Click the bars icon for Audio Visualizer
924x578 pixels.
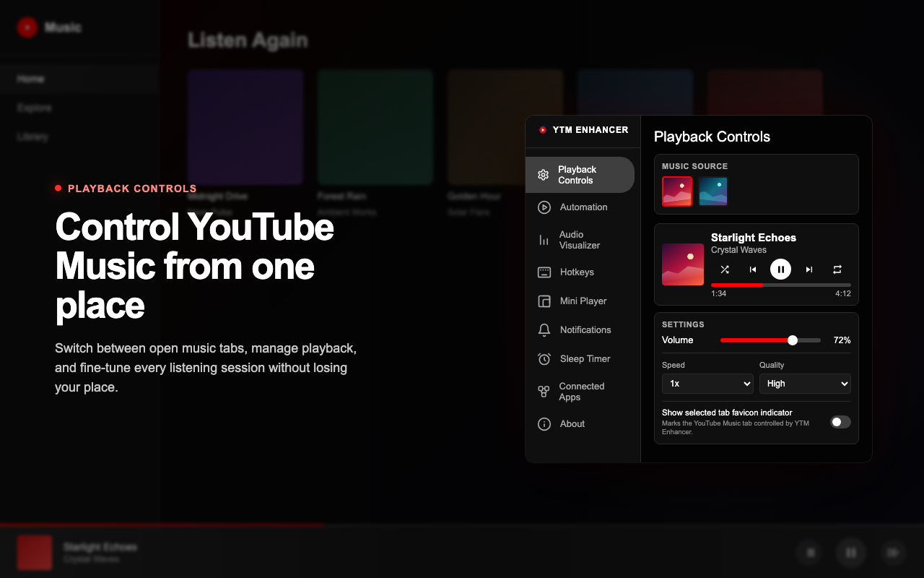544,240
